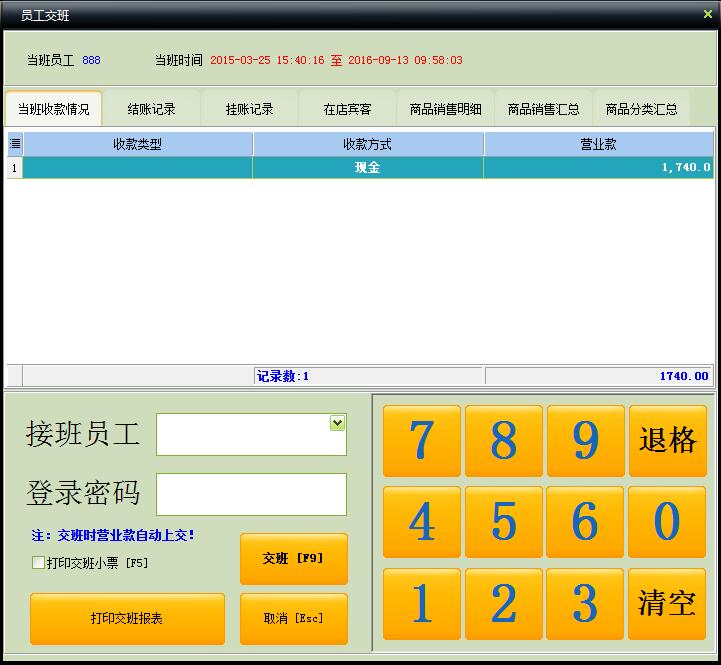
Task: Tap the 清空 clear key
Action: point(667,604)
